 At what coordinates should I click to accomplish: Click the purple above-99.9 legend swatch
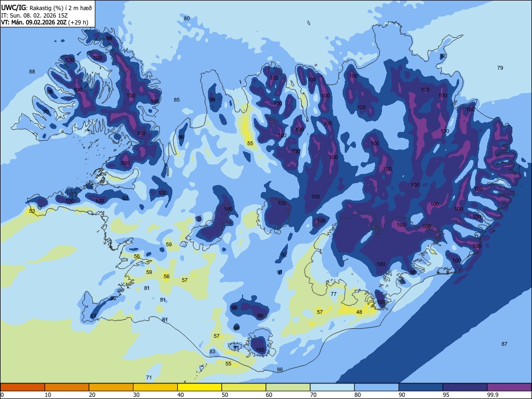point(509,387)
